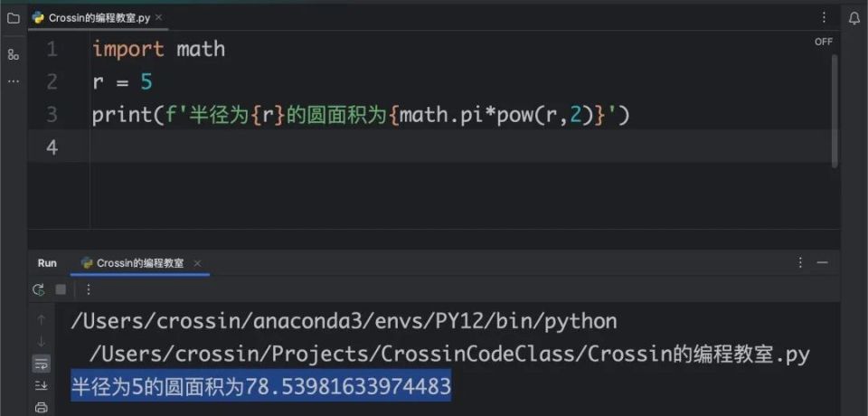Open Run panel options menu
868x416 pixels.
pyautogui.click(x=800, y=262)
